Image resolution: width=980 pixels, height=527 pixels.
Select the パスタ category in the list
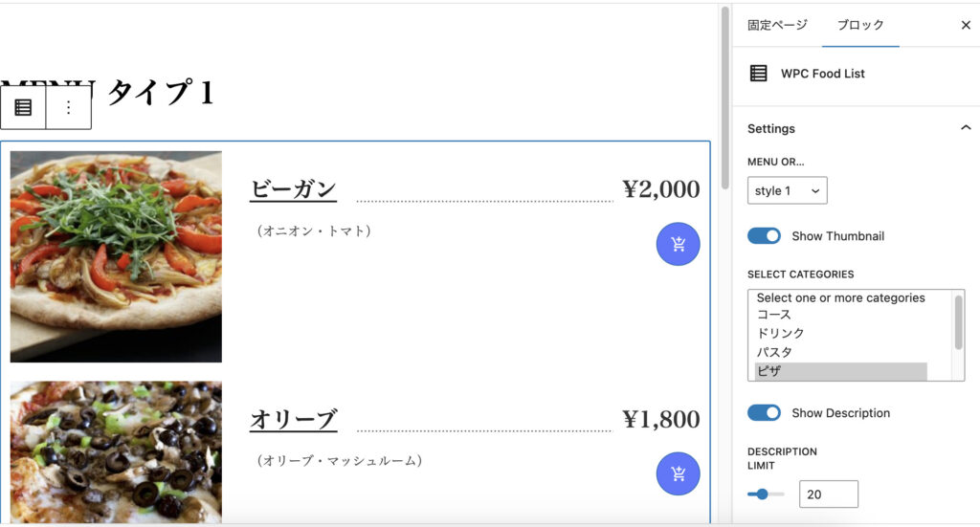pos(840,352)
